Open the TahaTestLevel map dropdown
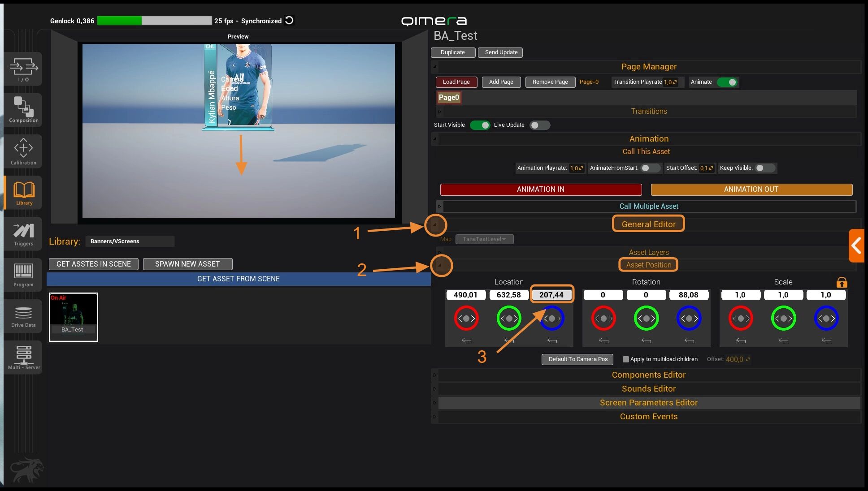 coord(484,239)
